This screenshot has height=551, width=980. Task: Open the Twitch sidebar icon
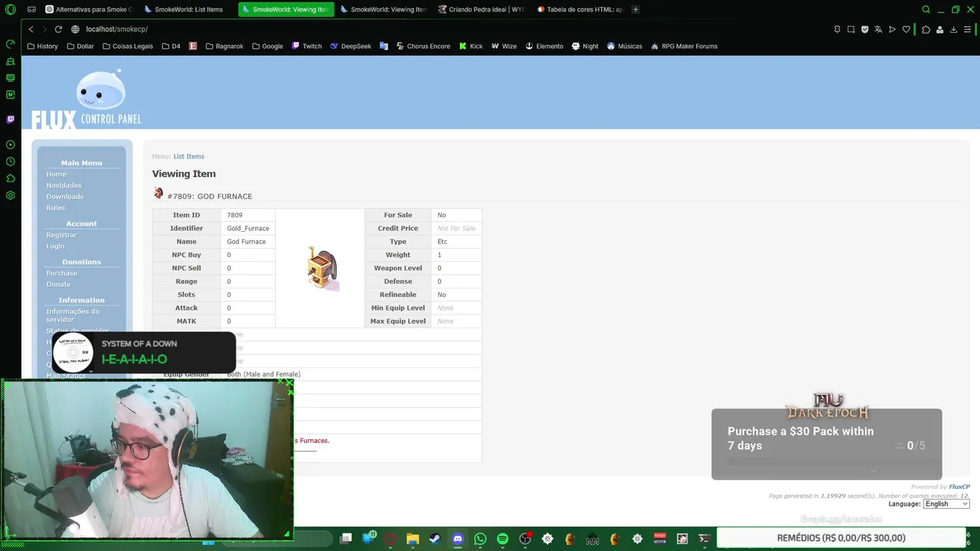(10, 119)
